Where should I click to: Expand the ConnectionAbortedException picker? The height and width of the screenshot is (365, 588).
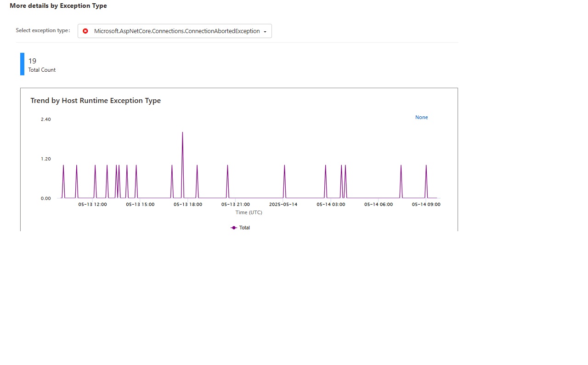pos(175,31)
